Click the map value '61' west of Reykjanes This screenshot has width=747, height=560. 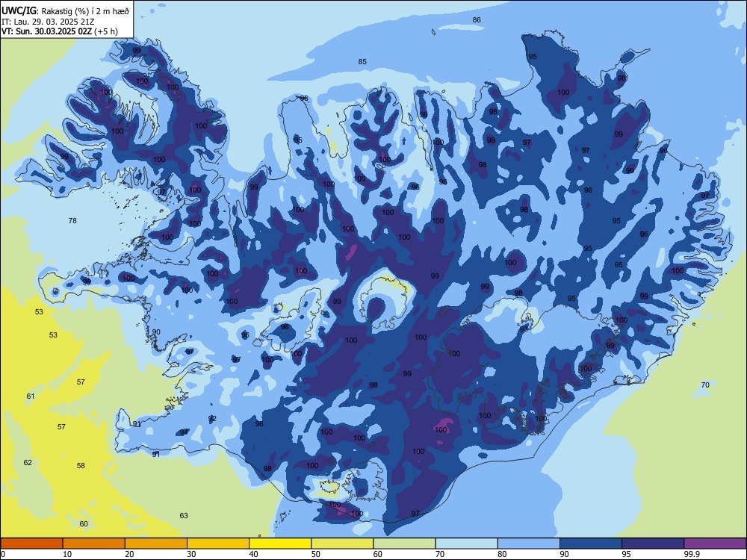coord(31,396)
